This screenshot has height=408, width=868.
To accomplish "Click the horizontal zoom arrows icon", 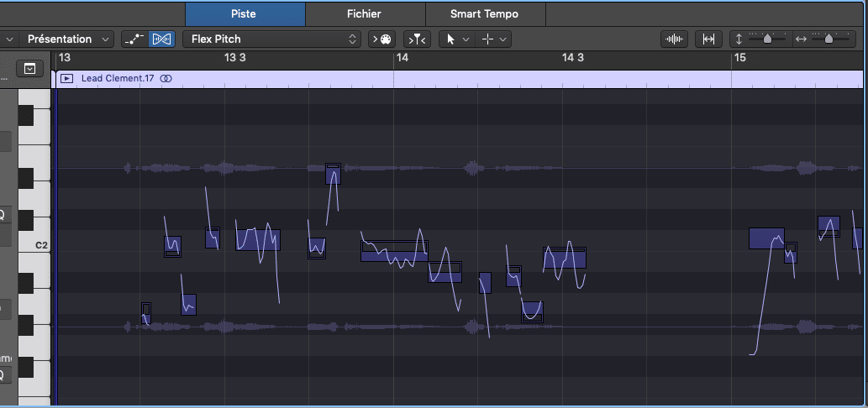I will tap(801, 39).
